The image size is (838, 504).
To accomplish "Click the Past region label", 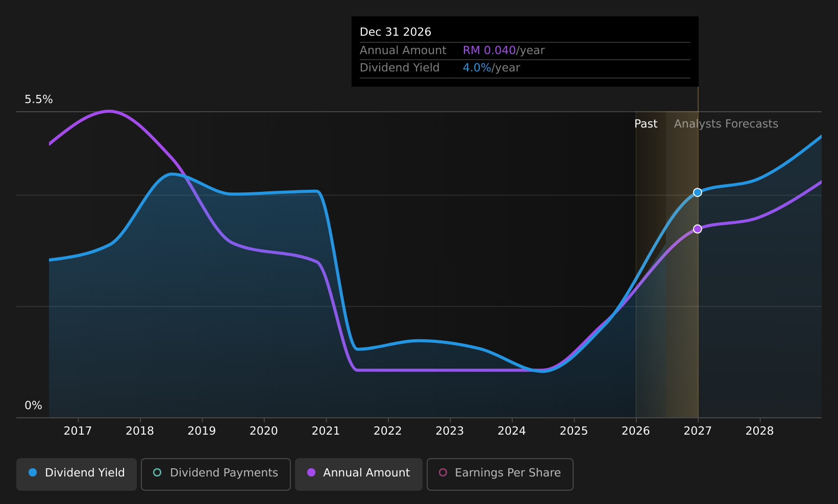I will [x=646, y=124].
